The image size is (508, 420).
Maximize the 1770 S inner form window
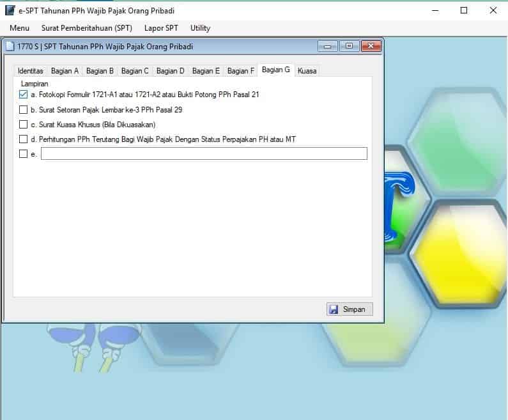coord(350,46)
